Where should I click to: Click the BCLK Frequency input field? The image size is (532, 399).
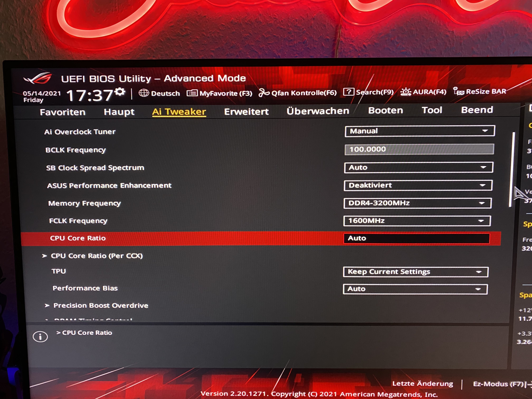tap(419, 149)
